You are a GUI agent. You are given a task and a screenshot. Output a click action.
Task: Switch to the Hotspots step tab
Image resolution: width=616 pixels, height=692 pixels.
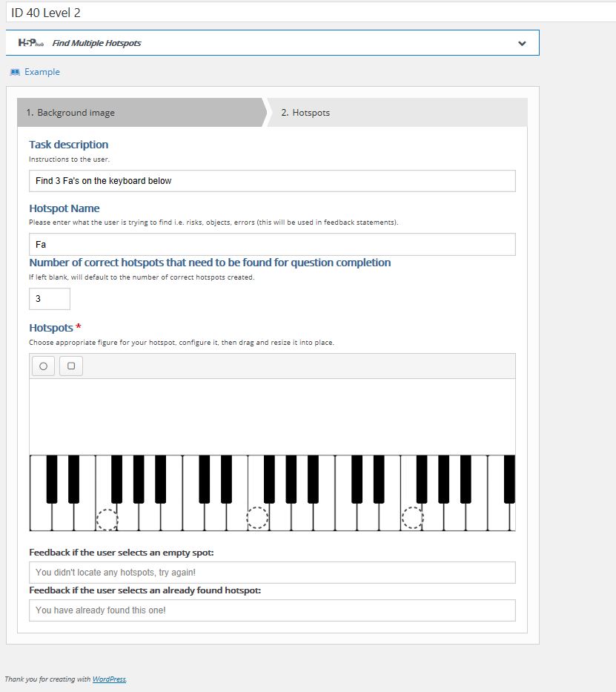397,113
